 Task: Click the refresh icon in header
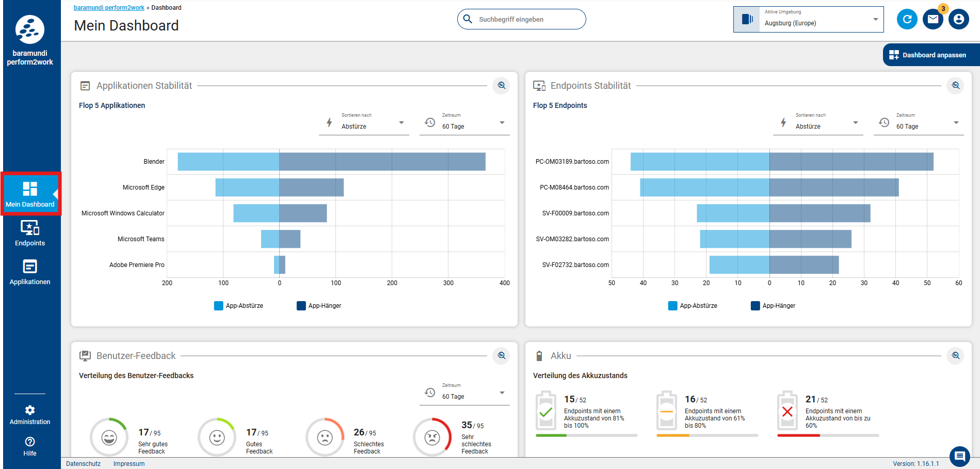[907, 20]
